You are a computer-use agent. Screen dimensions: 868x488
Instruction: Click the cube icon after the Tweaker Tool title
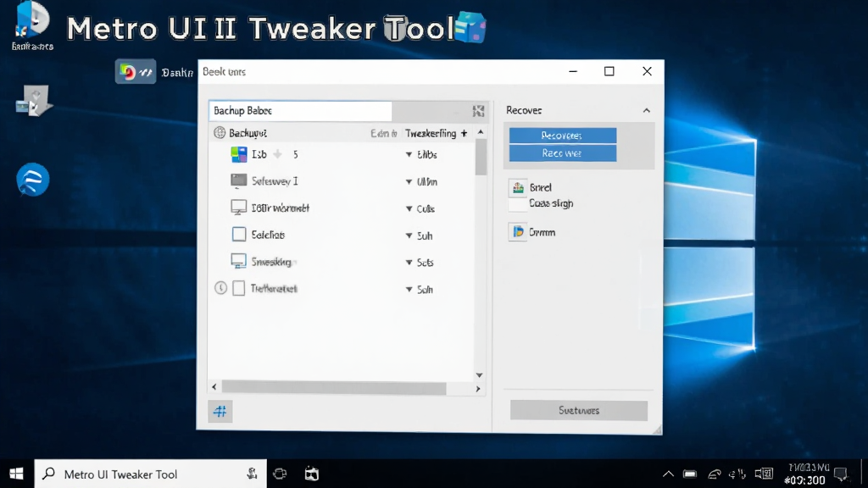(x=470, y=26)
